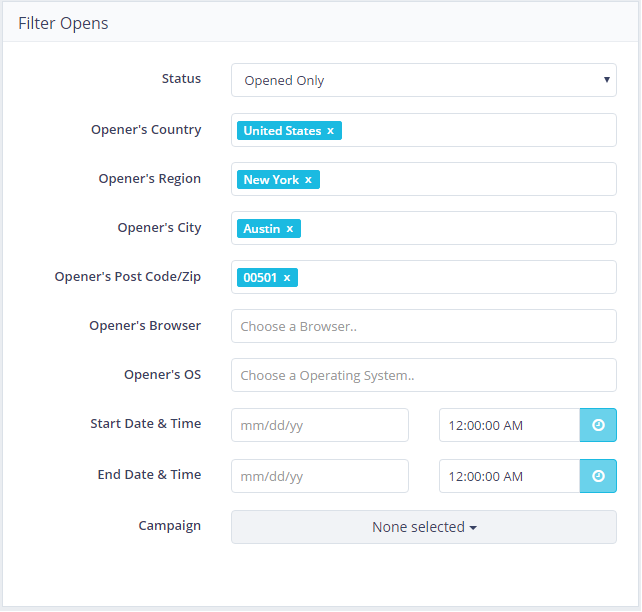This screenshot has width=642, height=612.
Task: Remove the 00501 zip code tag
Action: [287, 278]
